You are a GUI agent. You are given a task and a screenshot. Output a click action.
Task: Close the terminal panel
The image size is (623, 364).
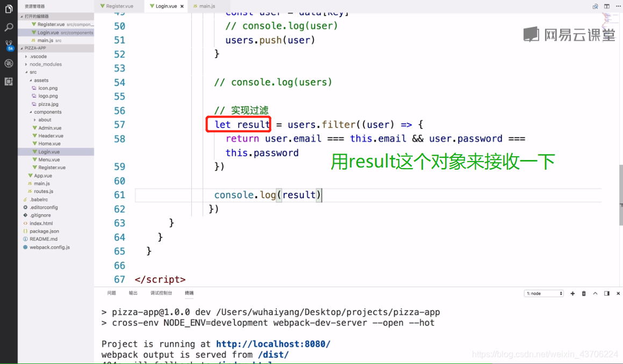[618, 293]
